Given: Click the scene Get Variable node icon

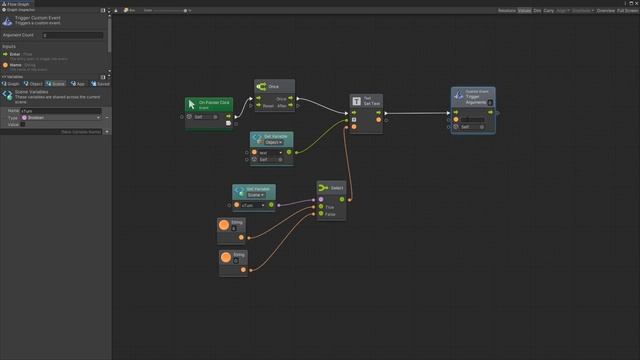Looking at the screenshot, I should tap(240, 192).
